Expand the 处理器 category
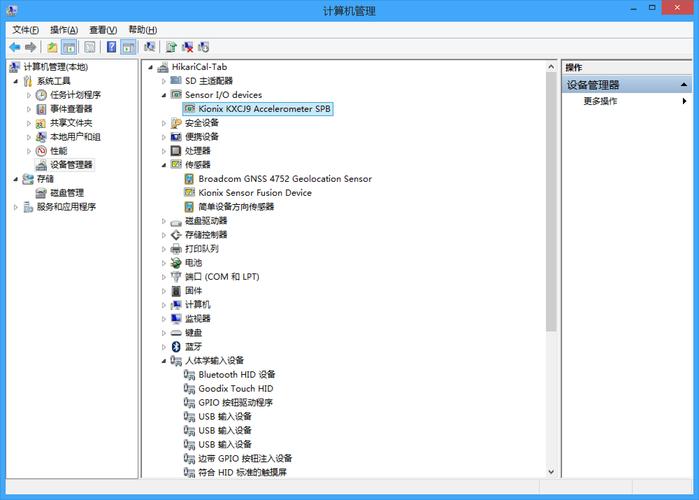Viewport: 699px width, 500px height. (164, 151)
